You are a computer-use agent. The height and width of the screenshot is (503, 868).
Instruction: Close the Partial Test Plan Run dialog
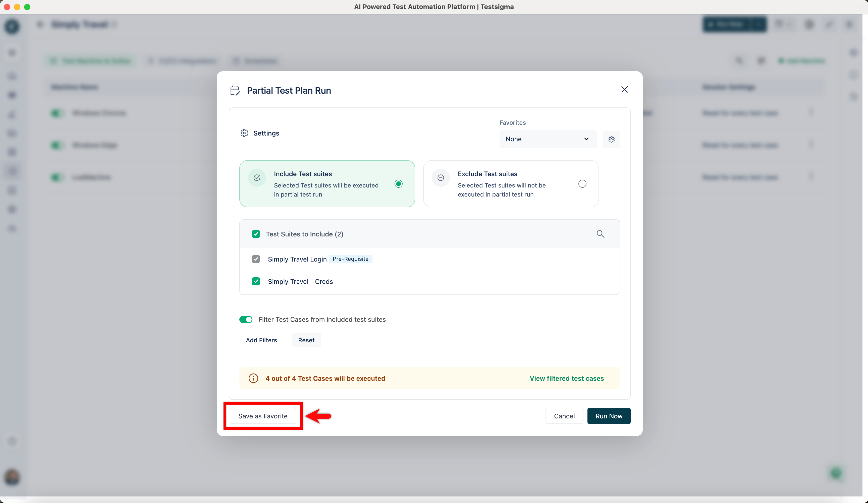(624, 90)
